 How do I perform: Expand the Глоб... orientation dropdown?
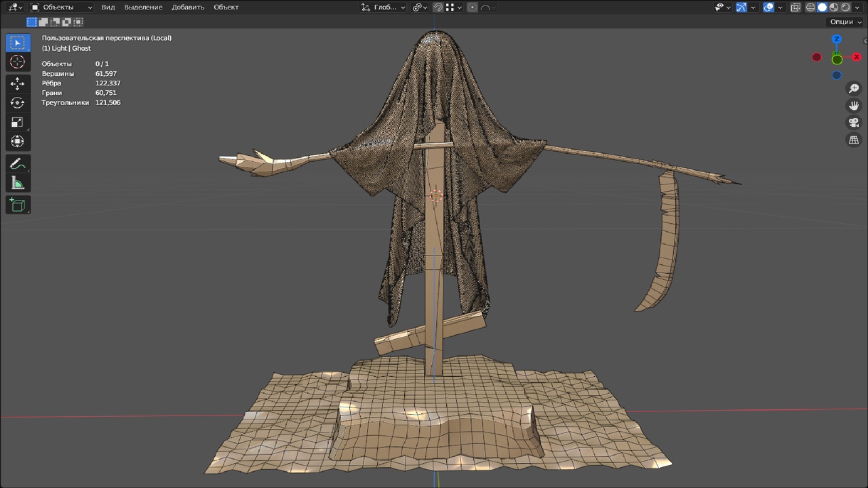point(383,7)
